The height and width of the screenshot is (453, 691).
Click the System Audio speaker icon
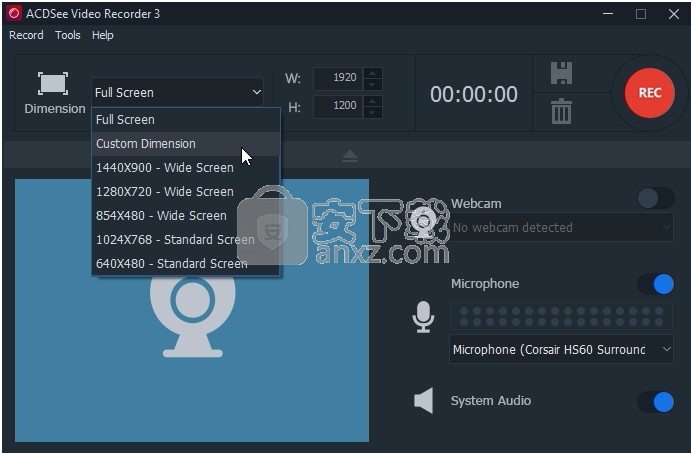pyautogui.click(x=424, y=401)
